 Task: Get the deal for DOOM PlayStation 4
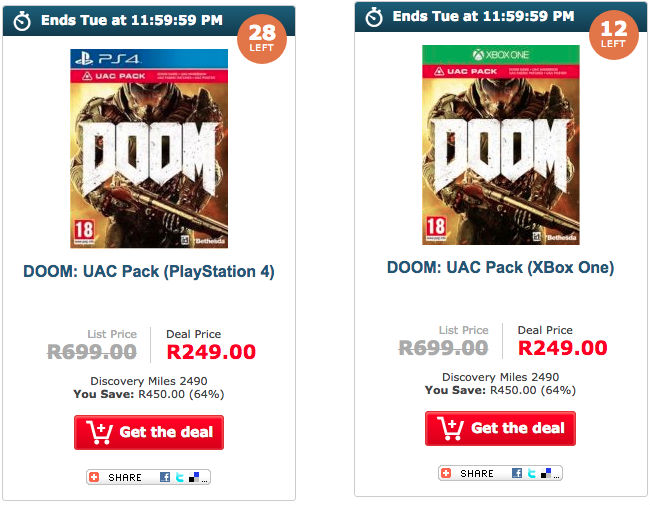pos(149,432)
